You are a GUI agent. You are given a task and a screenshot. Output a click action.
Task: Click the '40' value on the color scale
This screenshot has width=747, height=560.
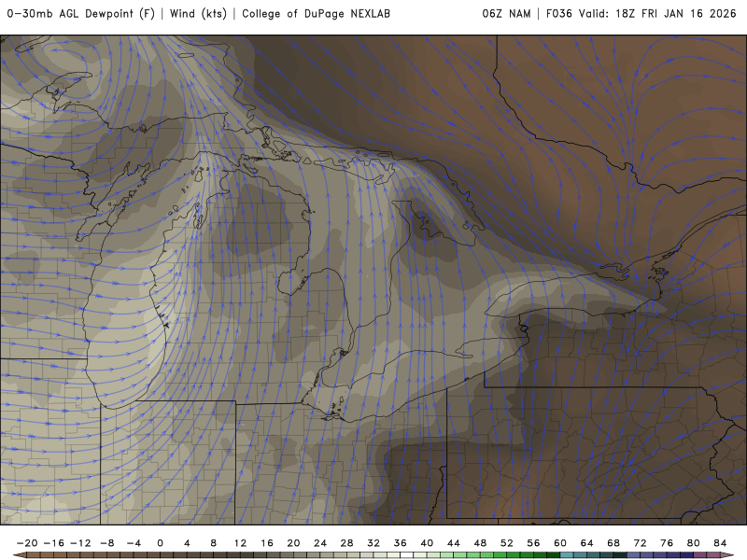click(x=427, y=543)
